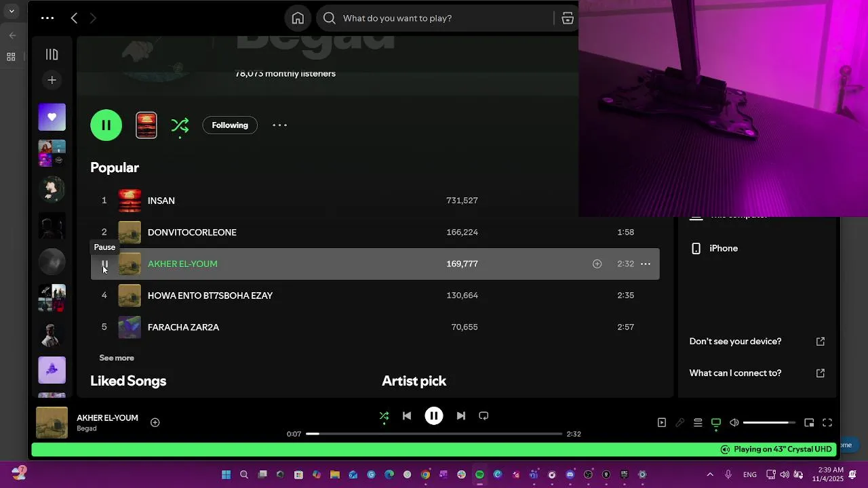Viewport: 868px width, 488px height.
Task: Add AKHER EL-YOUM to Liked Songs
Action: pos(597,264)
